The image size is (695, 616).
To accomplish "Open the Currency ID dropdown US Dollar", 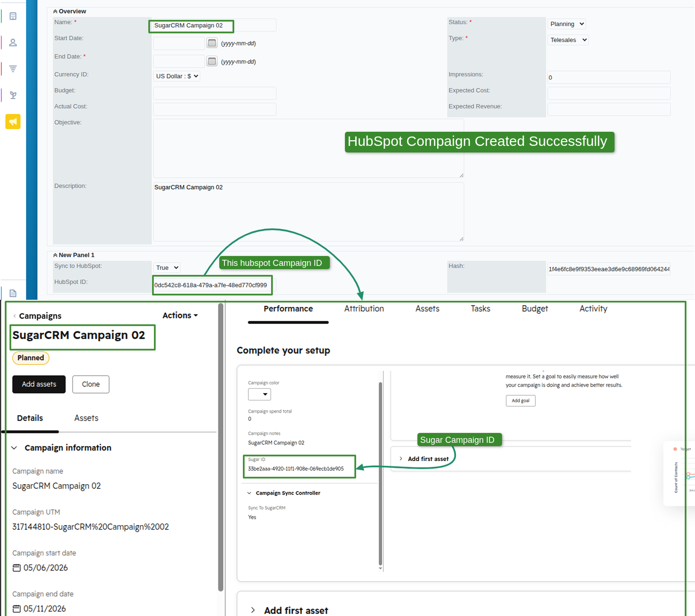I will [x=176, y=76].
